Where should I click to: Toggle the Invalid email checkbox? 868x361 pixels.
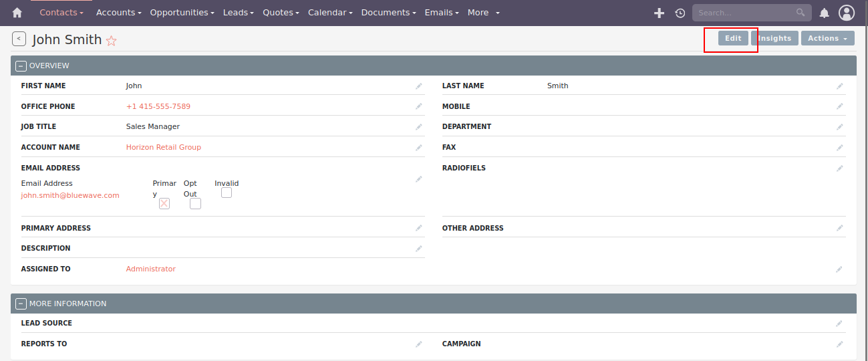pos(227,193)
